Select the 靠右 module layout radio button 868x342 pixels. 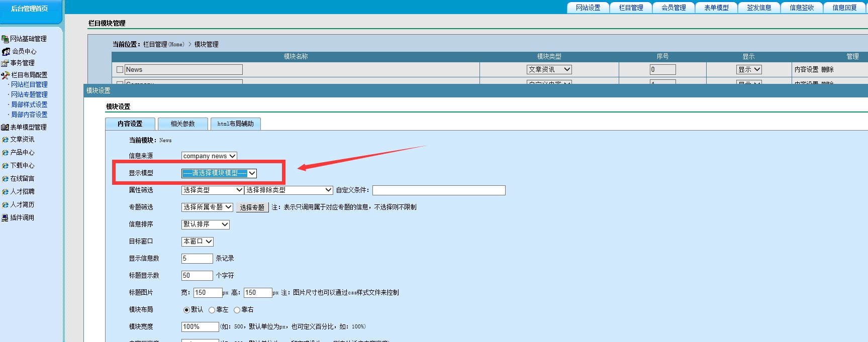click(237, 310)
